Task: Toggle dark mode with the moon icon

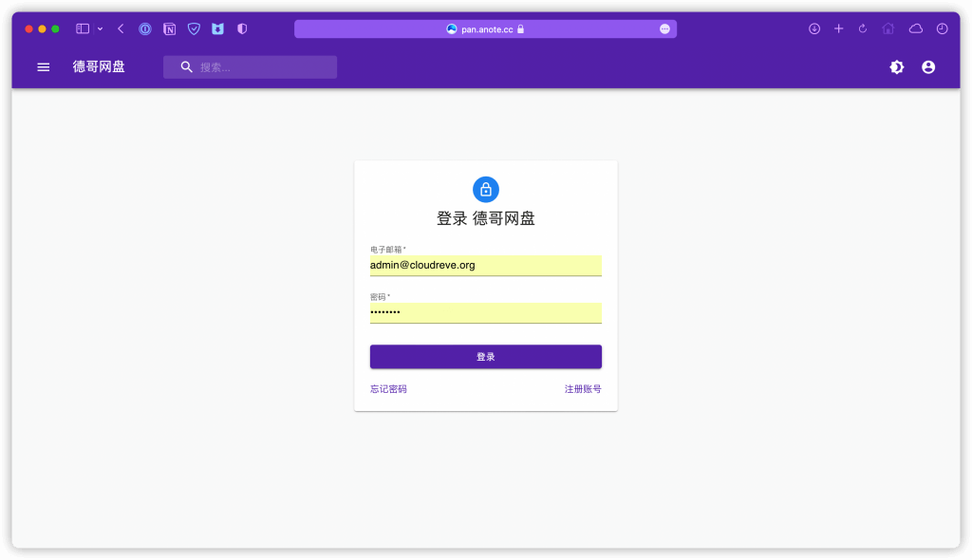Action: 896,66
